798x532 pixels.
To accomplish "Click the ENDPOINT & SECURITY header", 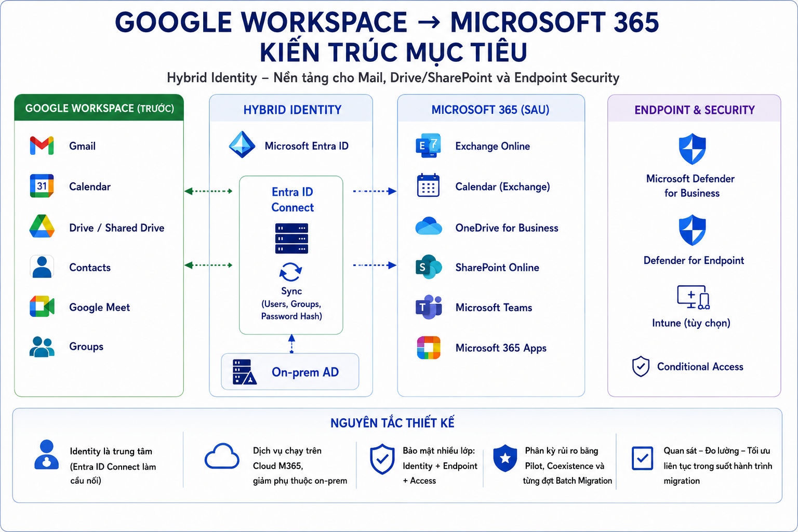I will [x=695, y=110].
